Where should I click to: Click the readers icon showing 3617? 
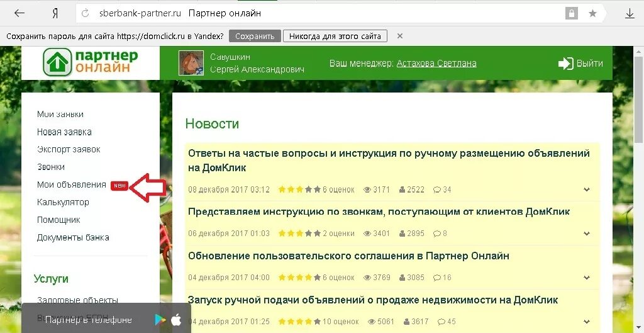tap(407, 322)
